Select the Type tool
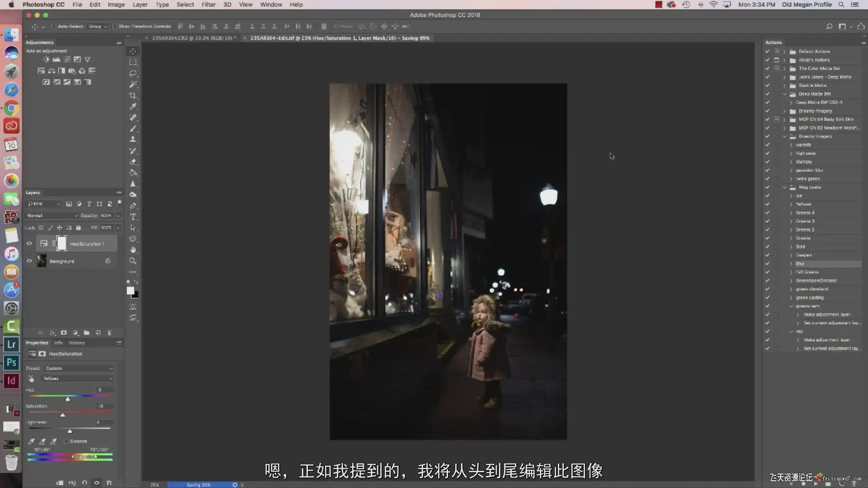This screenshot has height=488, width=868. click(133, 217)
